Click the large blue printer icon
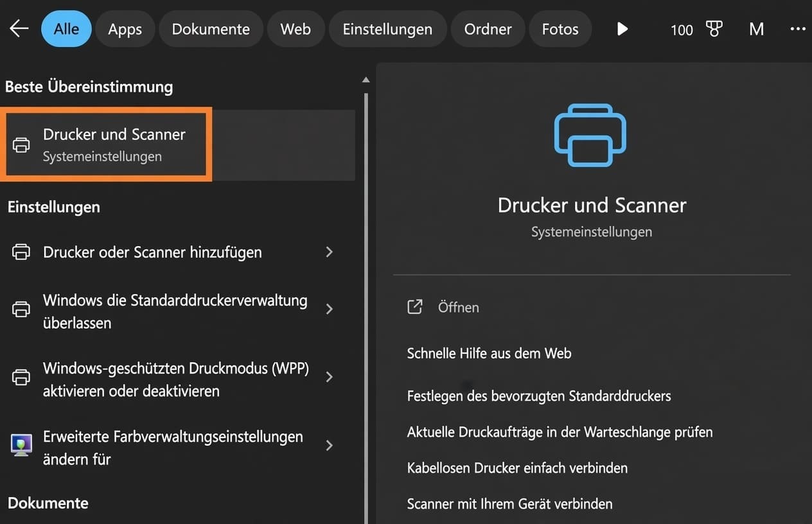This screenshot has width=812, height=524. tap(590, 135)
